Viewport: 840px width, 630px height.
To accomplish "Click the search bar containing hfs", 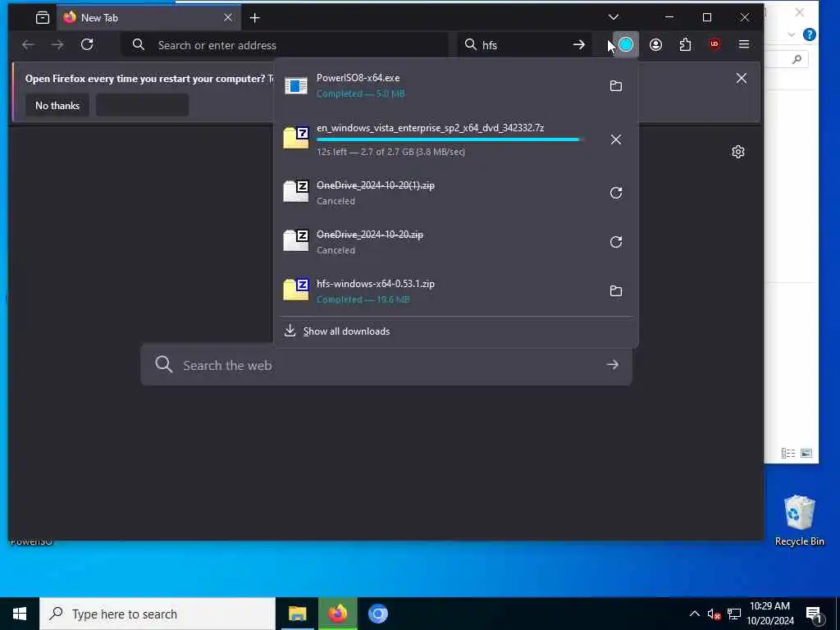I will [525, 45].
